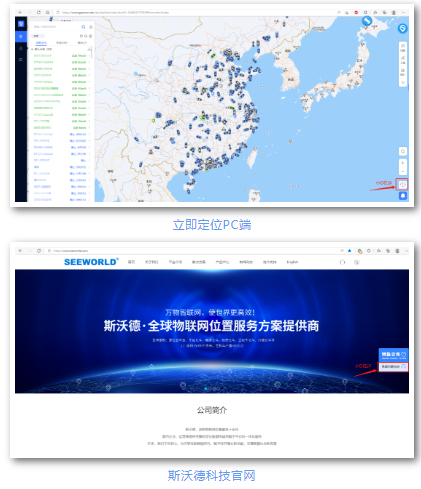Image resolution: width=421 pixels, height=489 pixels.
Task: Open the seventh SEEWORLD navigation item
Action: 270,262
